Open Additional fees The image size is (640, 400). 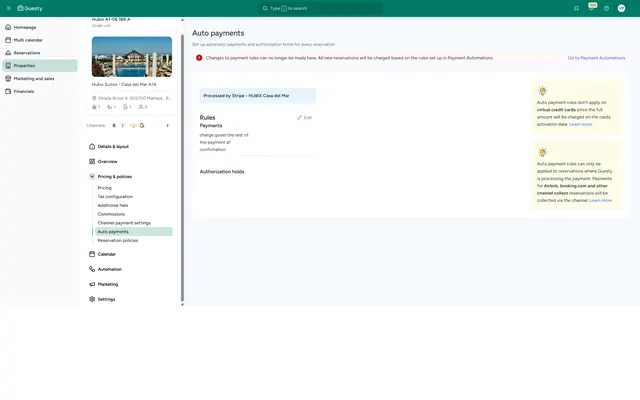pos(113,205)
